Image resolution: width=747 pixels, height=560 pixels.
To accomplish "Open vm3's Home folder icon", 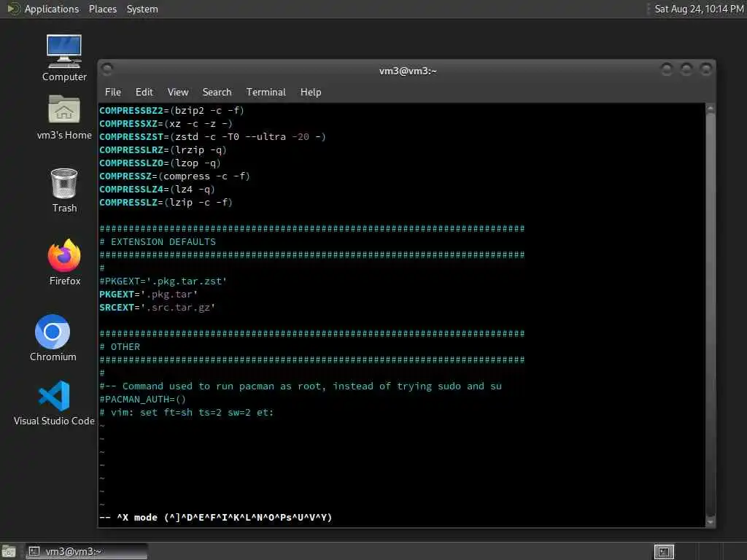I will 64,117.
